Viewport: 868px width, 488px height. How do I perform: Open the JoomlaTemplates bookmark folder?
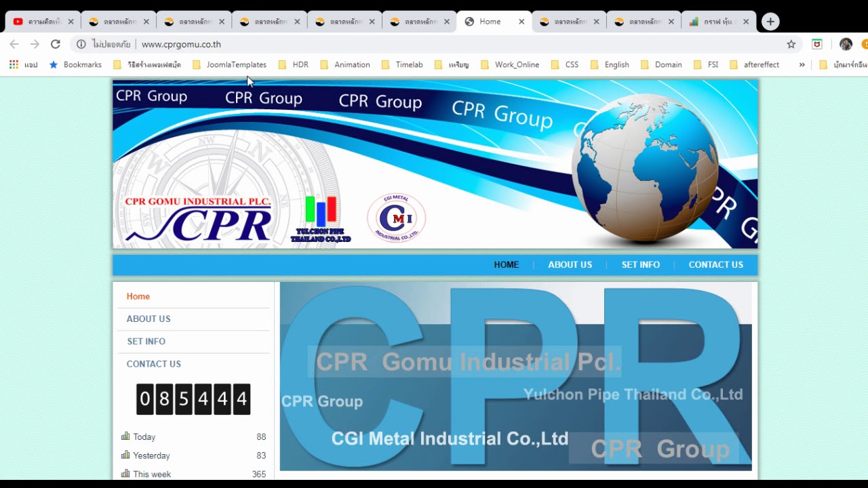229,64
